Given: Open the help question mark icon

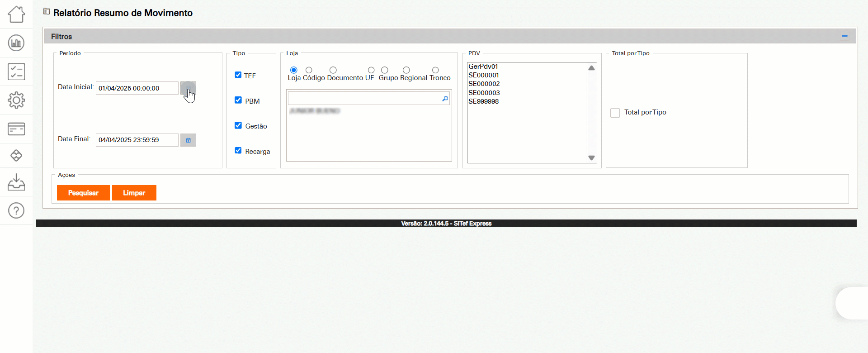Looking at the screenshot, I should pyautogui.click(x=16, y=210).
